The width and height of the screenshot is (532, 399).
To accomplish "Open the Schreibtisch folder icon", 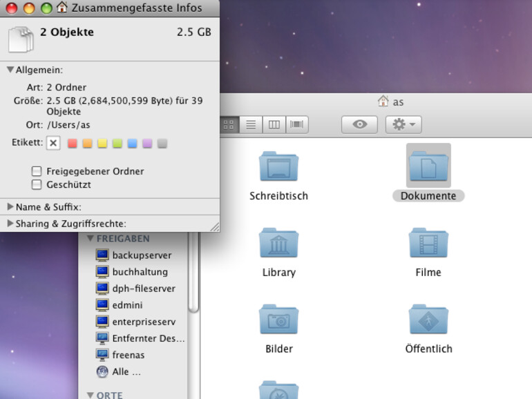I will click(x=278, y=168).
